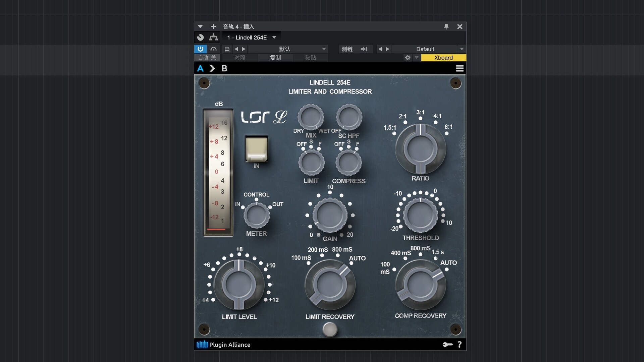
Task: Click the MIX dry/wet knob
Action: [311, 117]
